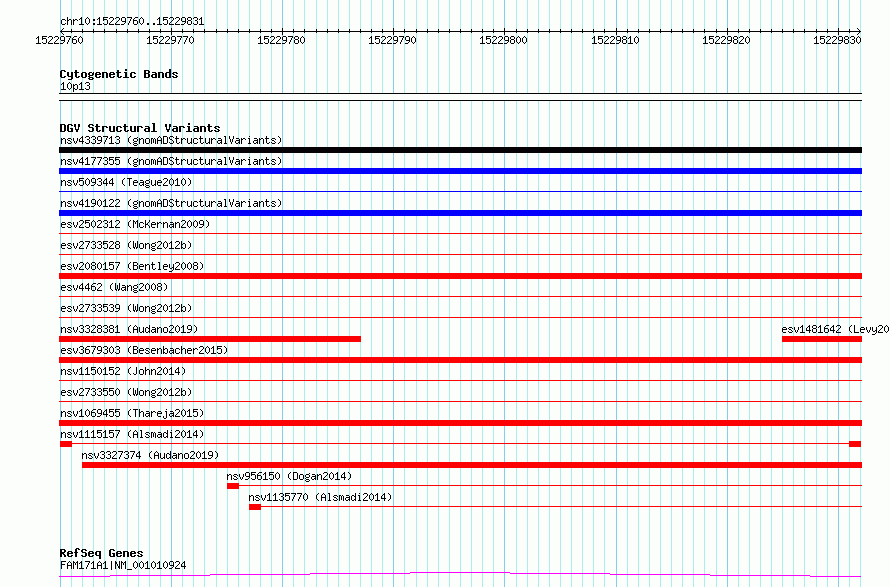Open esv2080157 (Bentley2008) variant

click(x=132, y=266)
